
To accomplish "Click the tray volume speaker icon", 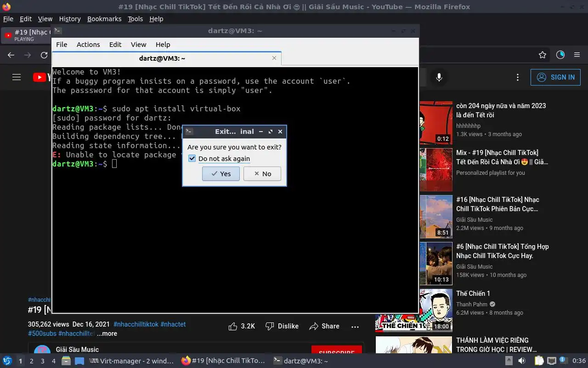I will coord(522,361).
